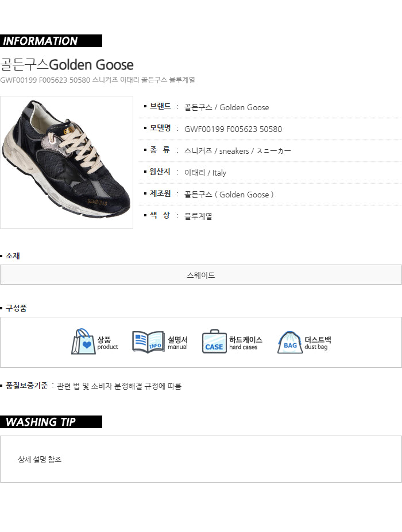Click model number GWF00199 F005623 50580 value

coord(233,129)
